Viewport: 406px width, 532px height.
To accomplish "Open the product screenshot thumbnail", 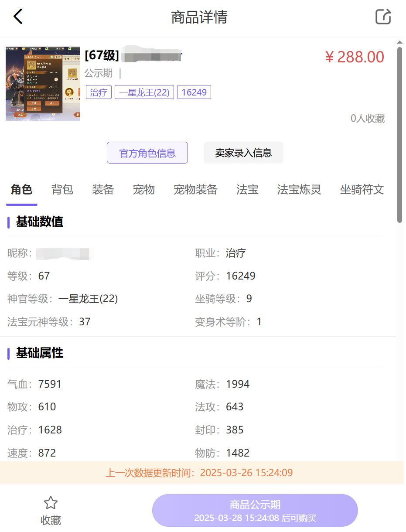I will (43, 84).
